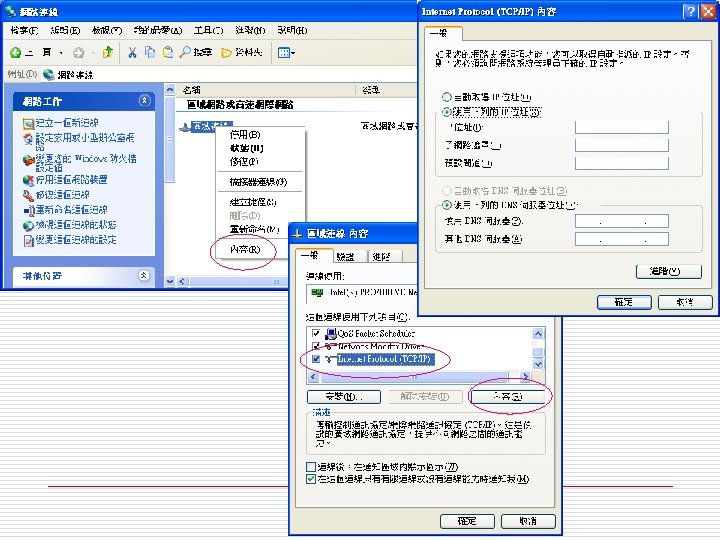Click components list horizontal scroll right arrow
This screenshot has width=720, height=540.
click(x=525, y=377)
